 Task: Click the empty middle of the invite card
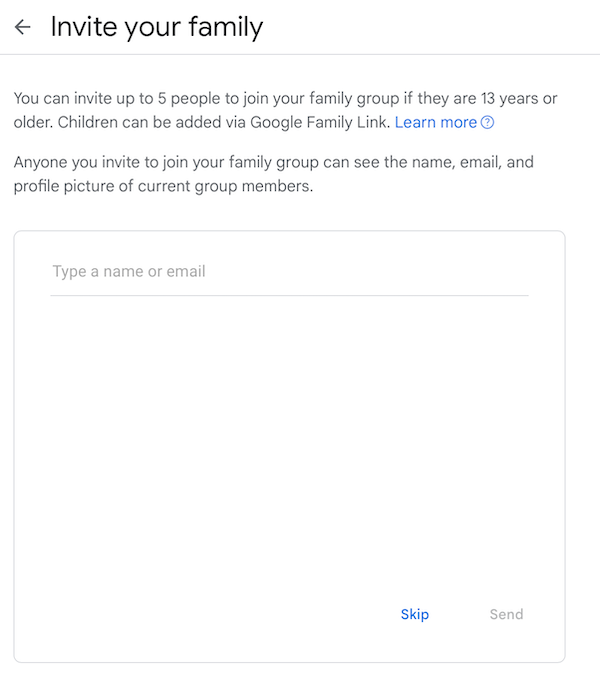(288, 450)
